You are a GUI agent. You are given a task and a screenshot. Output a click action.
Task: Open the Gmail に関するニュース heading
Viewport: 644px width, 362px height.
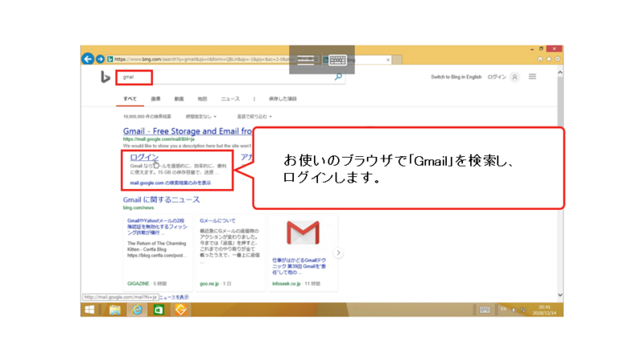[x=162, y=200]
